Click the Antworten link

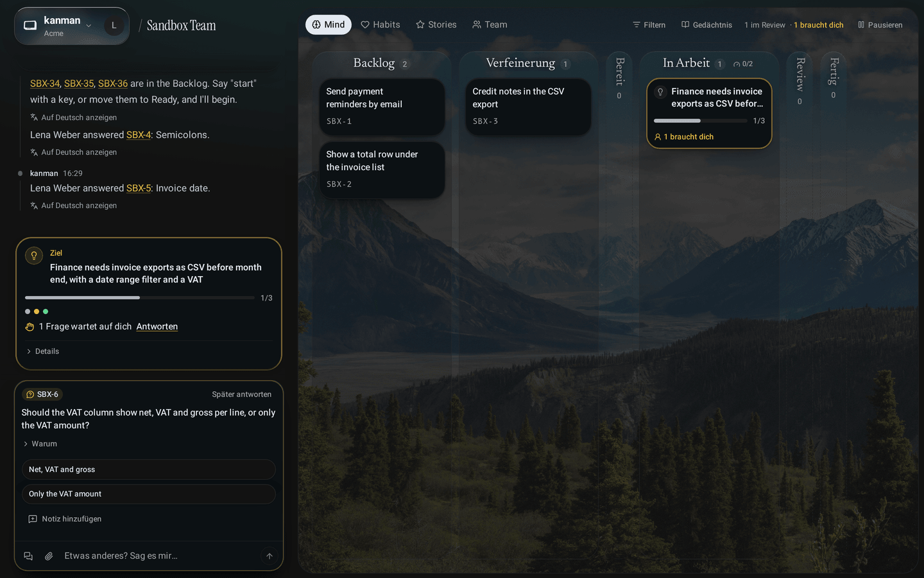(157, 326)
